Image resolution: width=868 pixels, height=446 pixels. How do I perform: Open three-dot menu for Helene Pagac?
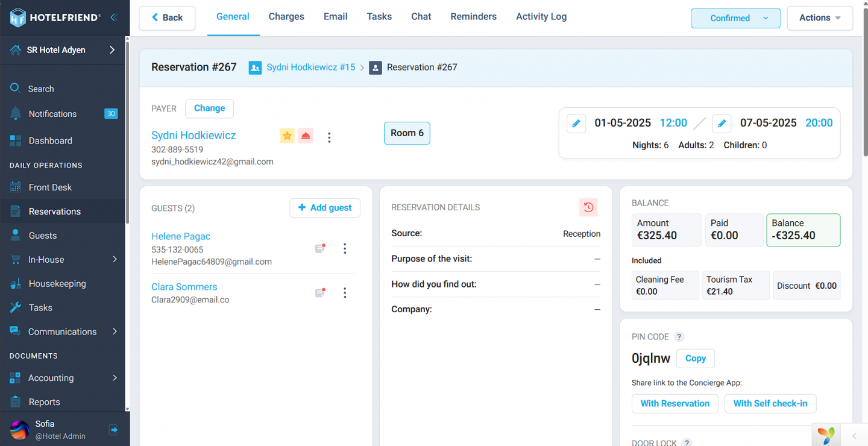pos(345,248)
